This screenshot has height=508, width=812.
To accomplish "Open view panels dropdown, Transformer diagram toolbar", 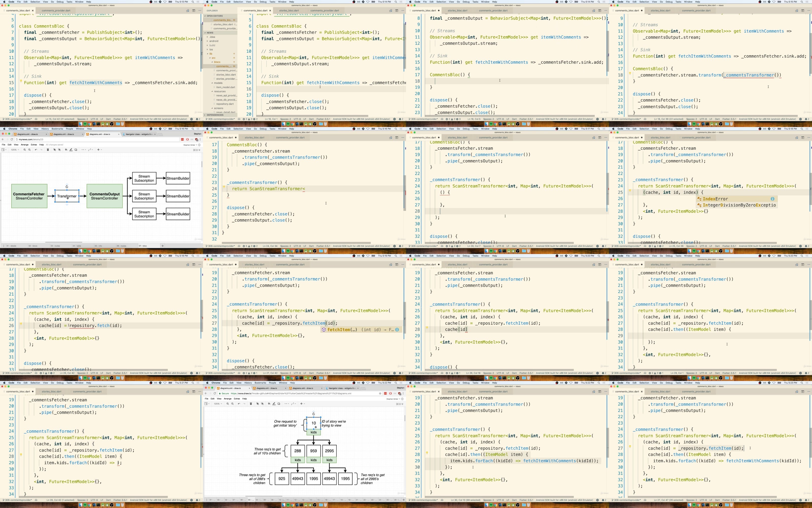I will coord(4,150).
